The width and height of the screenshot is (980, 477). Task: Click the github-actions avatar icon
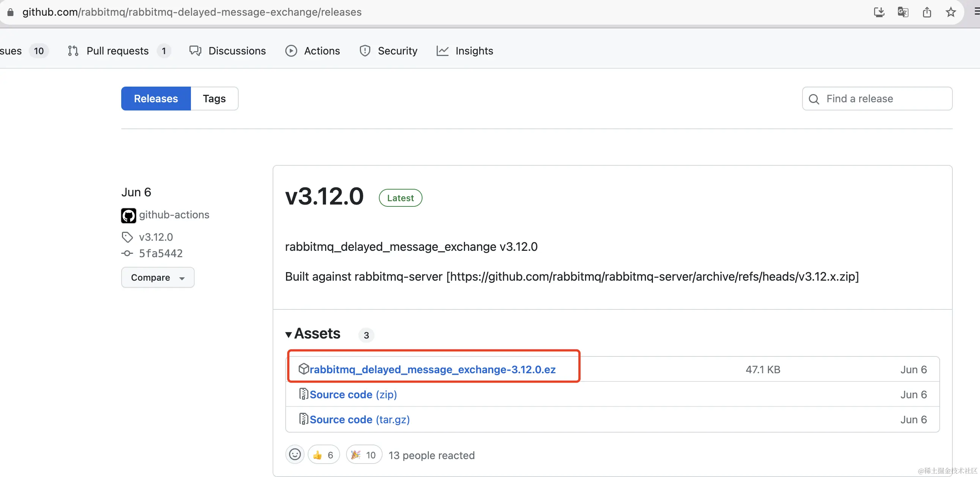[x=129, y=215]
